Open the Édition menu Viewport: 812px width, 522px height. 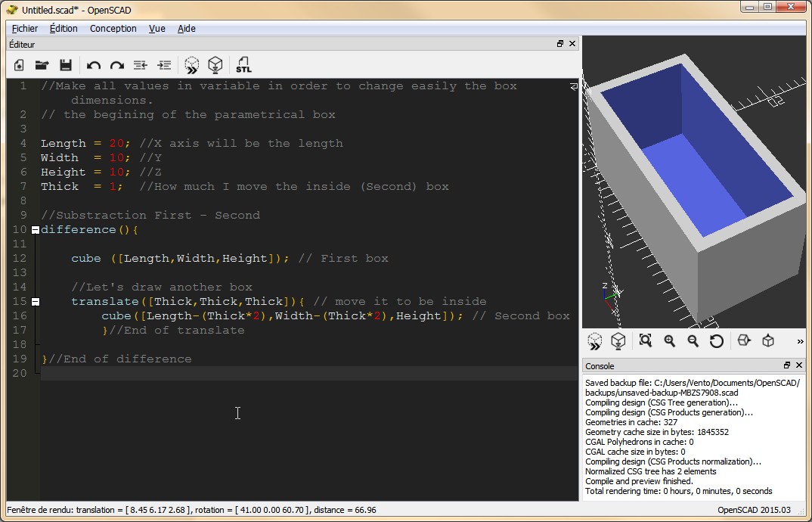[64, 29]
